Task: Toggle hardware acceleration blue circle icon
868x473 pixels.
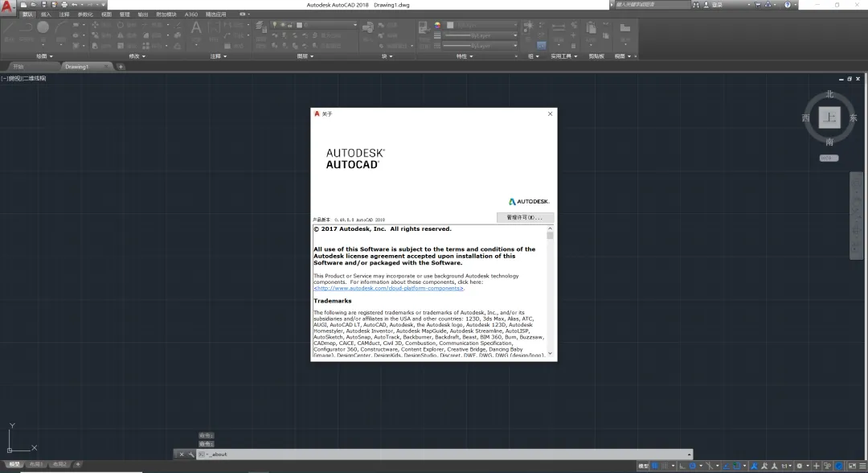Action: click(x=838, y=466)
